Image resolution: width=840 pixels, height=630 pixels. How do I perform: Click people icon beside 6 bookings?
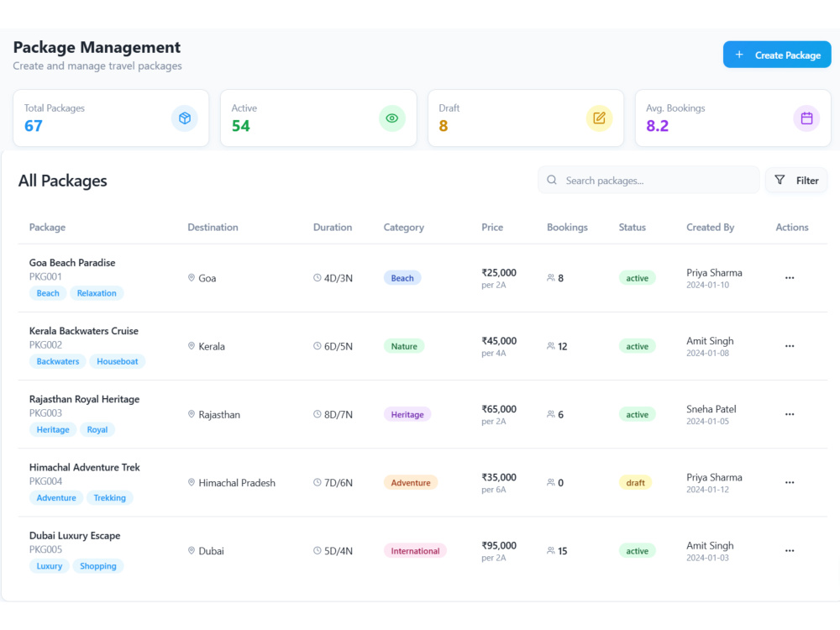[x=551, y=414]
